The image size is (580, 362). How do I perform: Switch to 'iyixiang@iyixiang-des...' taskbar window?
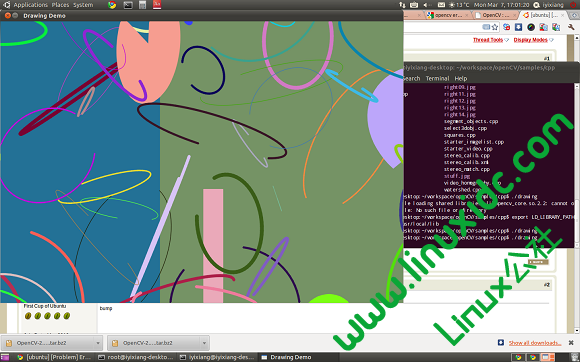point(217,357)
